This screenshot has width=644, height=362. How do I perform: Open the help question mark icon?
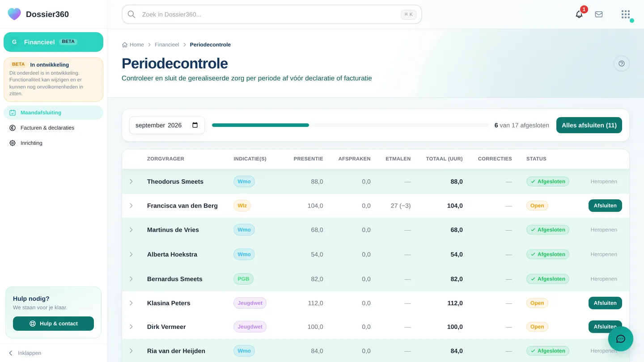click(622, 63)
